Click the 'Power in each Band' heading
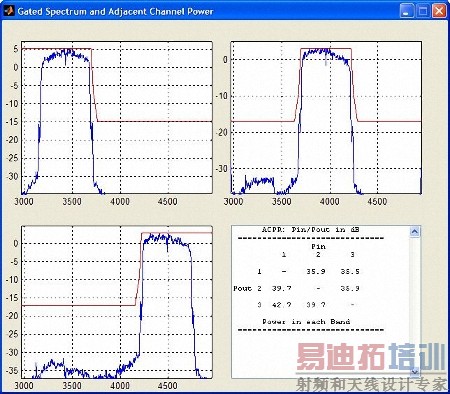The image size is (450, 394). 306,322
